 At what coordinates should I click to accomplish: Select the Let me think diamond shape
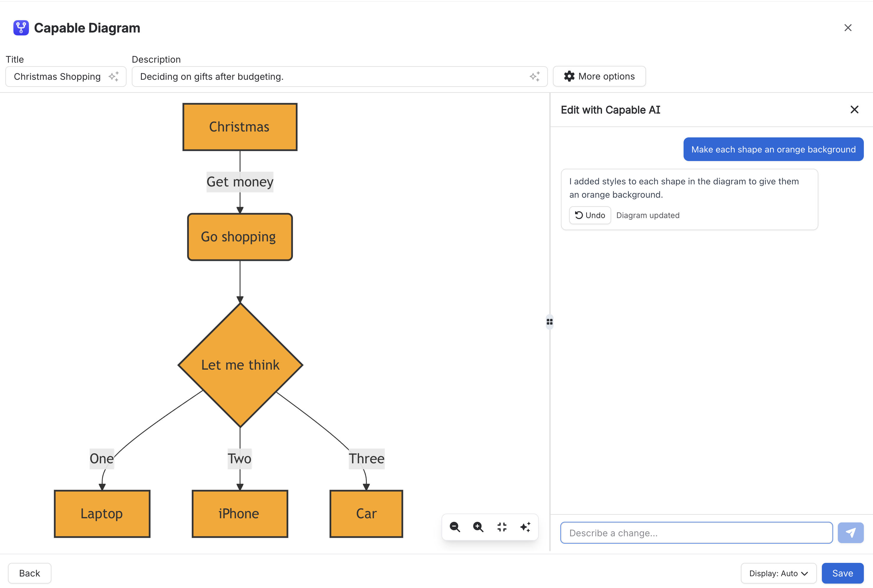(x=240, y=365)
